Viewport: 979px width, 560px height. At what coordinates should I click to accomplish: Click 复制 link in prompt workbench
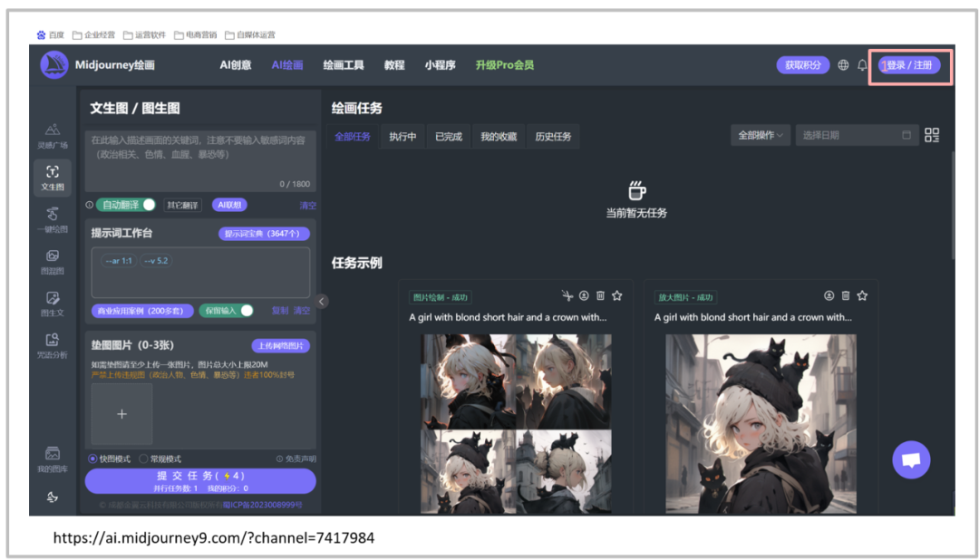pyautogui.click(x=280, y=310)
